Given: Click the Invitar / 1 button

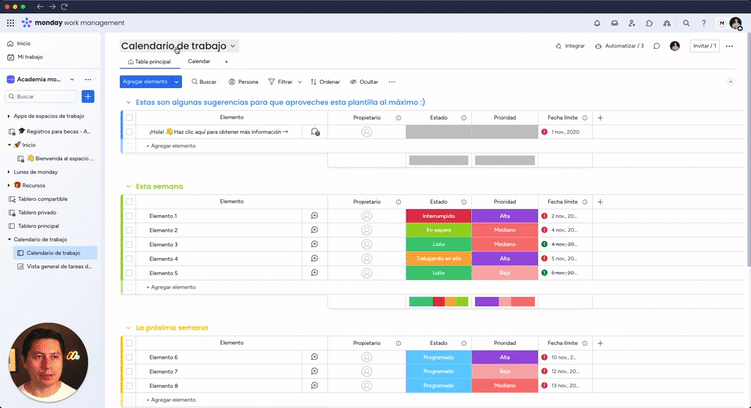Looking at the screenshot, I should pos(705,46).
